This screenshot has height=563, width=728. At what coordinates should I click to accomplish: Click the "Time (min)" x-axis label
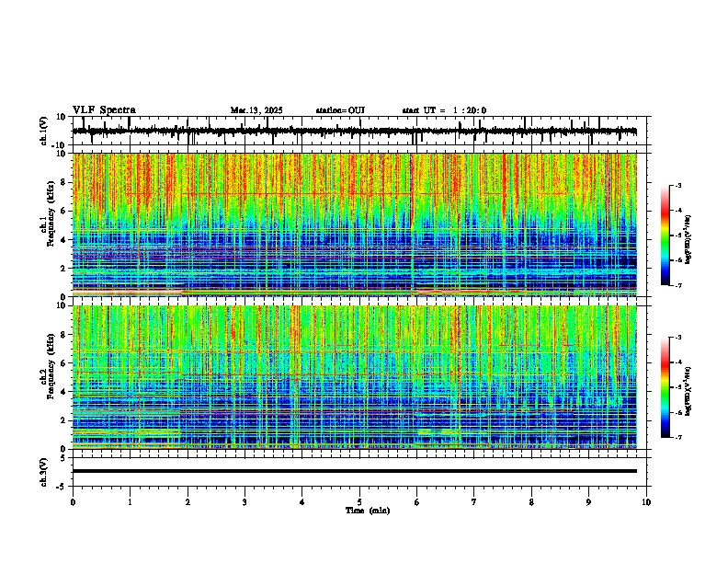click(368, 511)
